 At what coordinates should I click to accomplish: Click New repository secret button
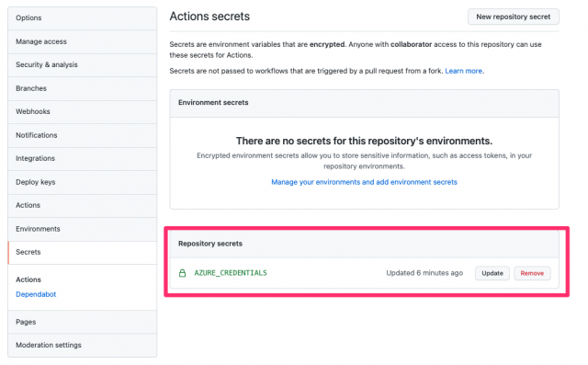tap(513, 17)
